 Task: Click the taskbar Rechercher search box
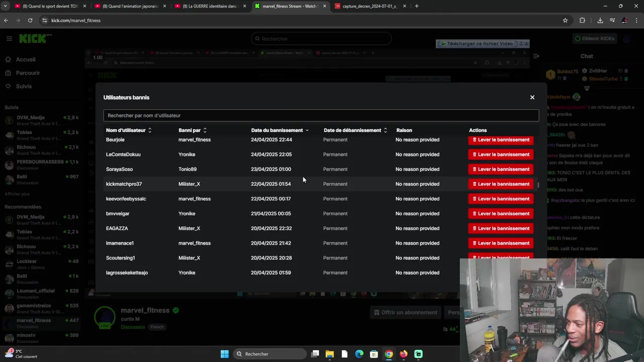pos(271,354)
